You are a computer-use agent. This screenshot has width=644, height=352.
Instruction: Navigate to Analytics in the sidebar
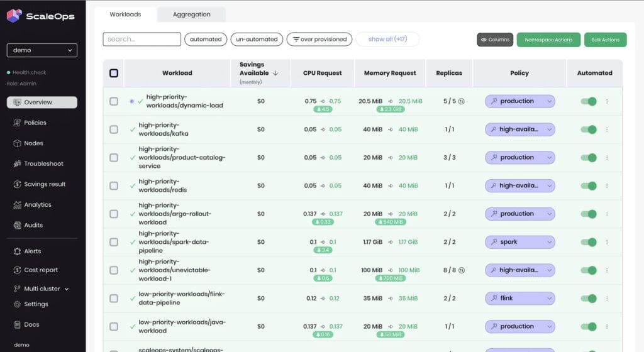[x=37, y=205]
